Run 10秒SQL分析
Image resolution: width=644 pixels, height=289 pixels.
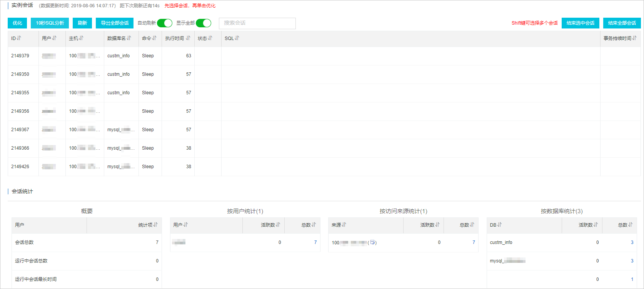click(x=50, y=23)
